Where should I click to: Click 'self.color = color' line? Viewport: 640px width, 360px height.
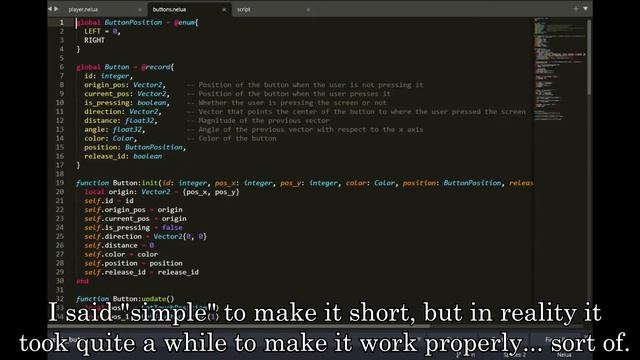[x=121, y=254]
